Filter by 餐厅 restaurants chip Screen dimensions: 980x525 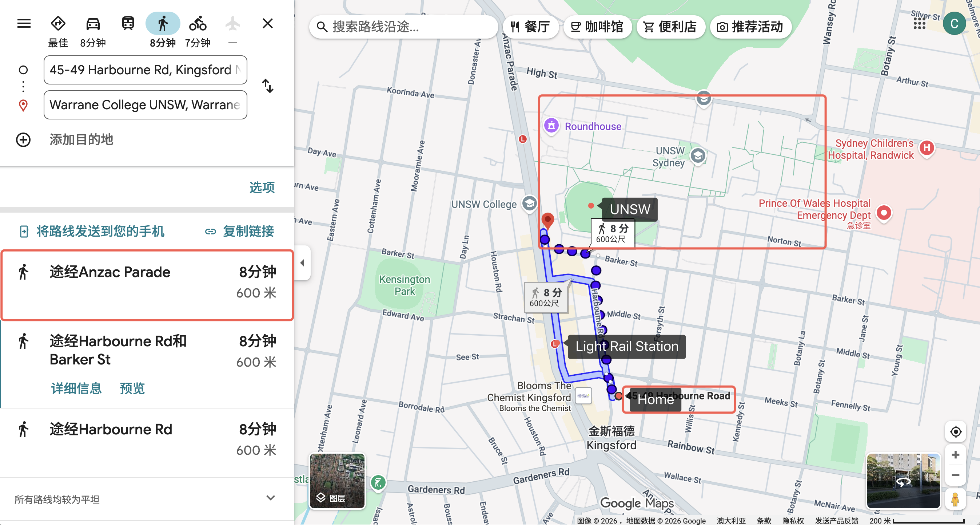(x=530, y=27)
